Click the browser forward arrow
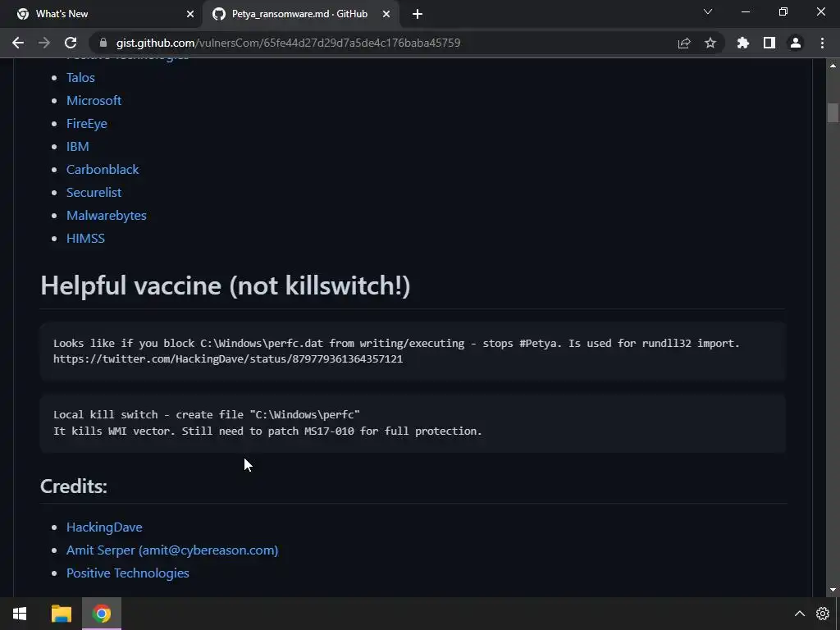Viewport: 840px width, 630px height. [x=44, y=43]
